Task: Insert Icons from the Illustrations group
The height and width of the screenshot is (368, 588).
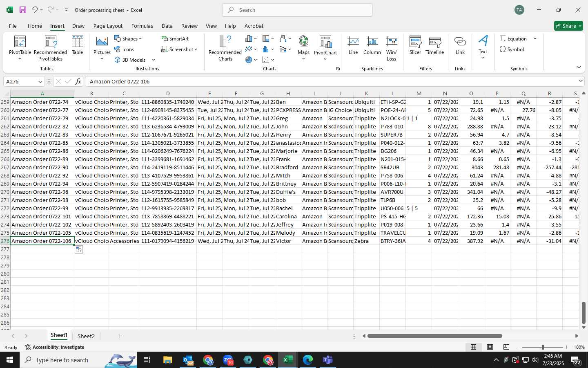Action: pos(124,49)
